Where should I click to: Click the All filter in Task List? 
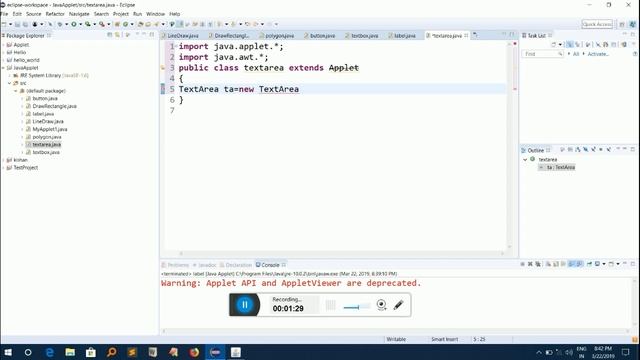[576, 54]
